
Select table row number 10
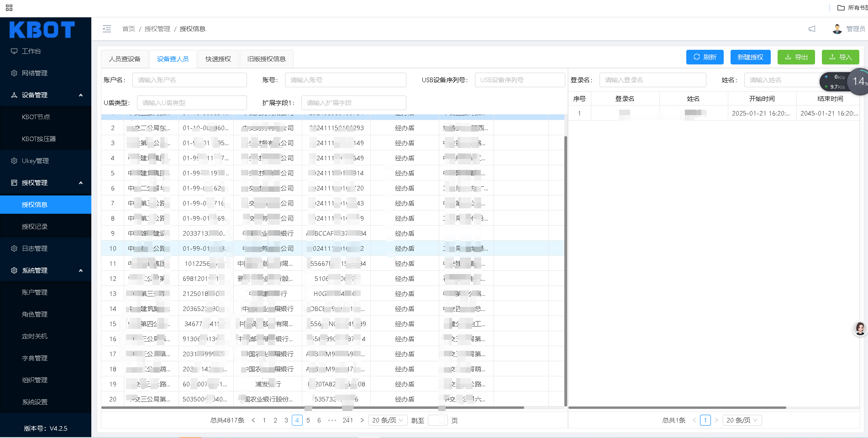click(332, 248)
